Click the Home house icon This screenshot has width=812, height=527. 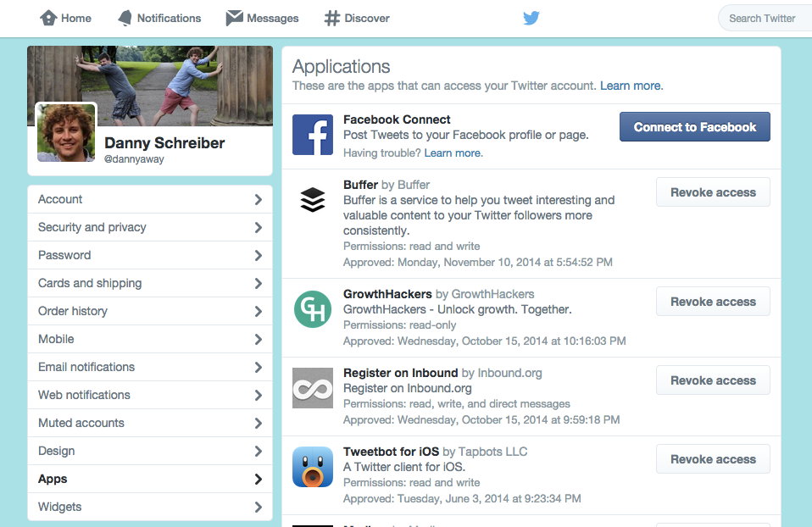48,18
